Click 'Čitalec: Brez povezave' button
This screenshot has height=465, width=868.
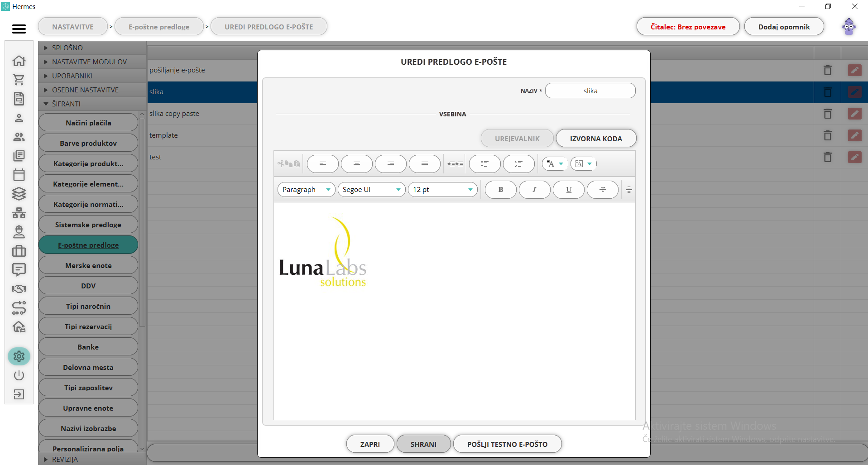pyautogui.click(x=688, y=27)
